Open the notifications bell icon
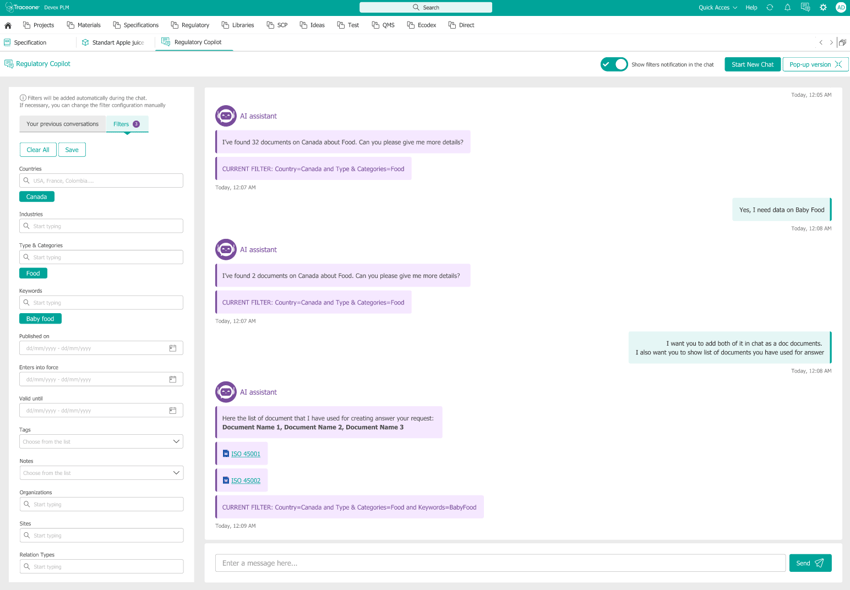 coord(787,7)
